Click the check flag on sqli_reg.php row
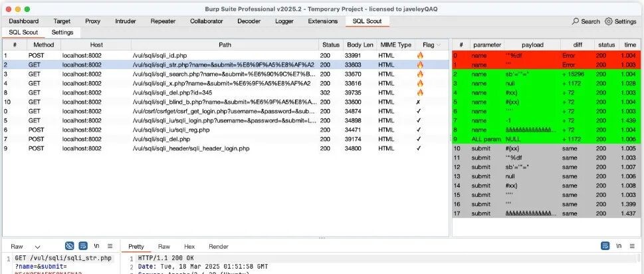This screenshot has height=274, width=644. pyautogui.click(x=419, y=130)
